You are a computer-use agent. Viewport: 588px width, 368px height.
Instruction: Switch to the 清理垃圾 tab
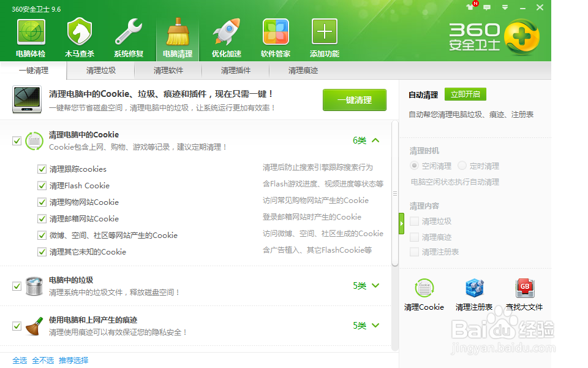point(100,71)
